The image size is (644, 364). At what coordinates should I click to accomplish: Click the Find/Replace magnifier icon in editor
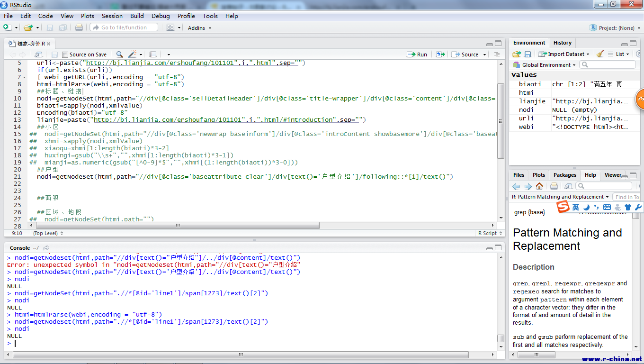point(119,55)
